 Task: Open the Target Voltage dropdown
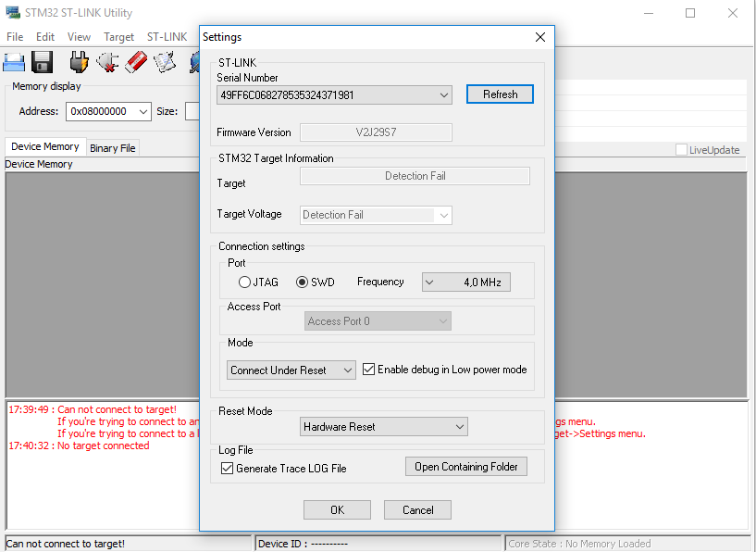(x=376, y=215)
